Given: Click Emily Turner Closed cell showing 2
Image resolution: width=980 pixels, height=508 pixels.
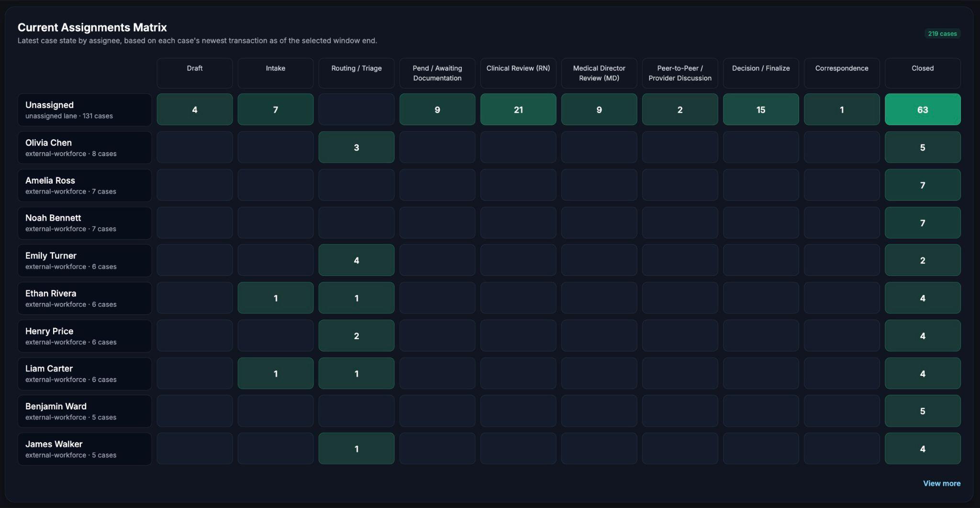Looking at the screenshot, I should [923, 260].
